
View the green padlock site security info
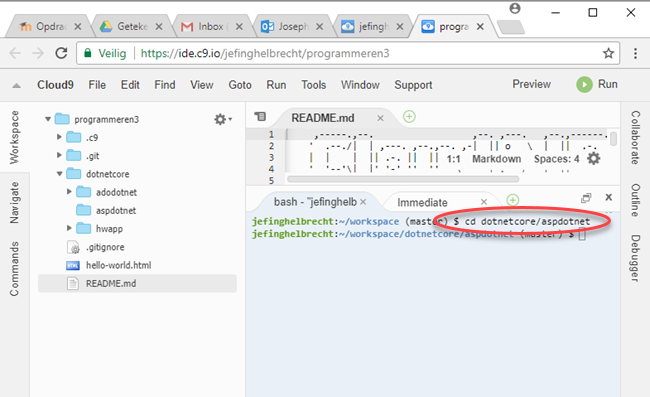87,53
